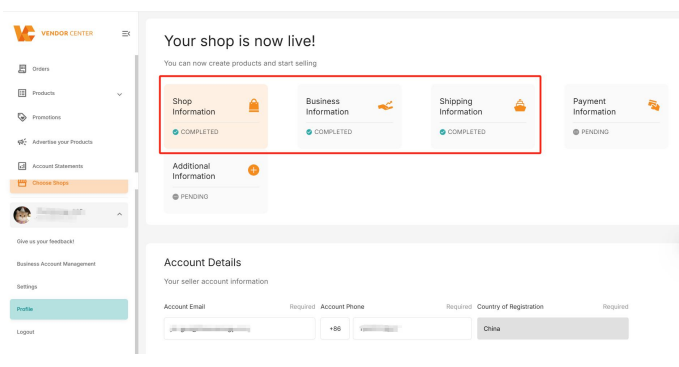Click the 'Your shop is now live!' heading
The width and height of the screenshot is (679, 367).
pyautogui.click(x=239, y=41)
